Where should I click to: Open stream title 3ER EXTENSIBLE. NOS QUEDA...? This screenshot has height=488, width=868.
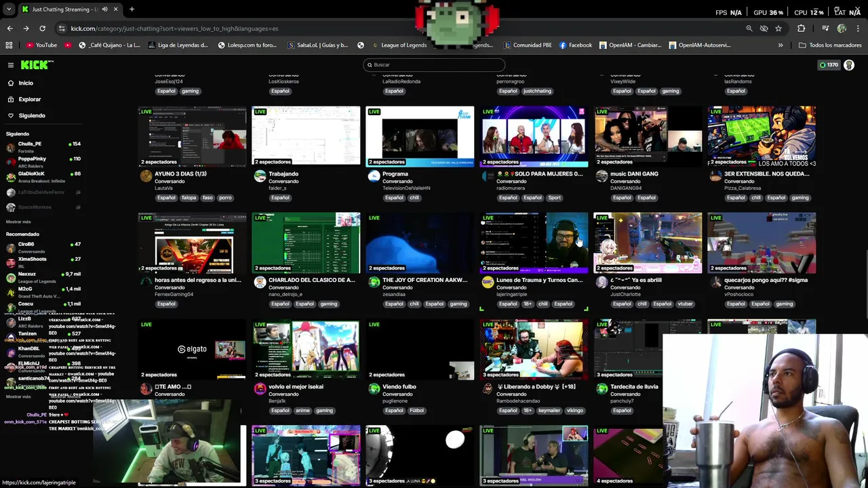pyautogui.click(x=766, y=174)
